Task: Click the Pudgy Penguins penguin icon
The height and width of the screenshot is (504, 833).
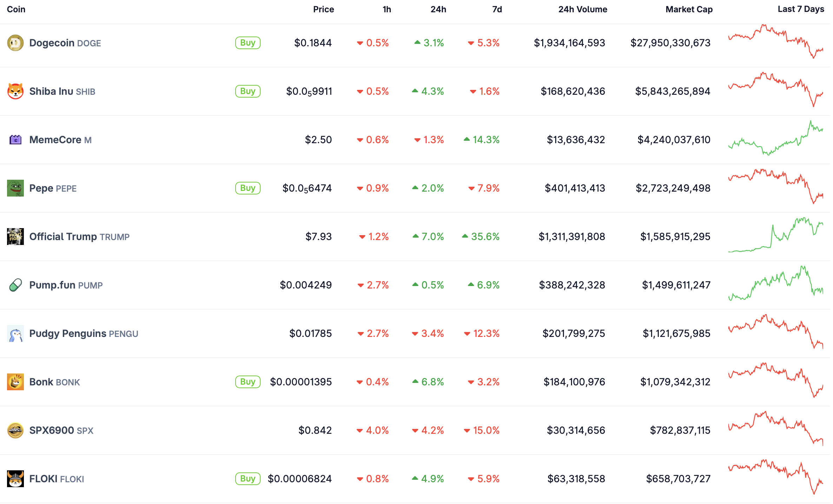Action: tap(15, 333)
